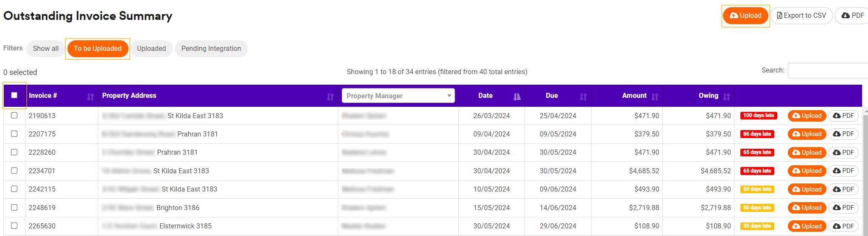
Task: Click the table's vertical scrollbar
Action: tap(865, 169)
